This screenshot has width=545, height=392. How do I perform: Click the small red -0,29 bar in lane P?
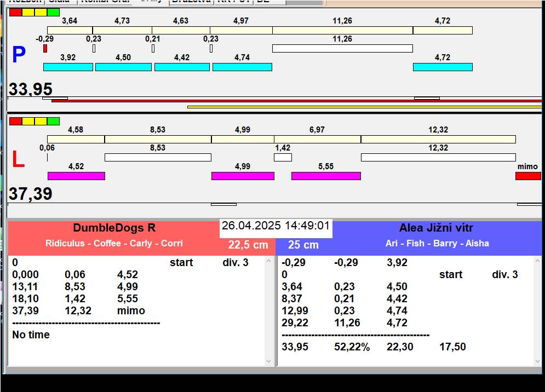click(45, 49)
